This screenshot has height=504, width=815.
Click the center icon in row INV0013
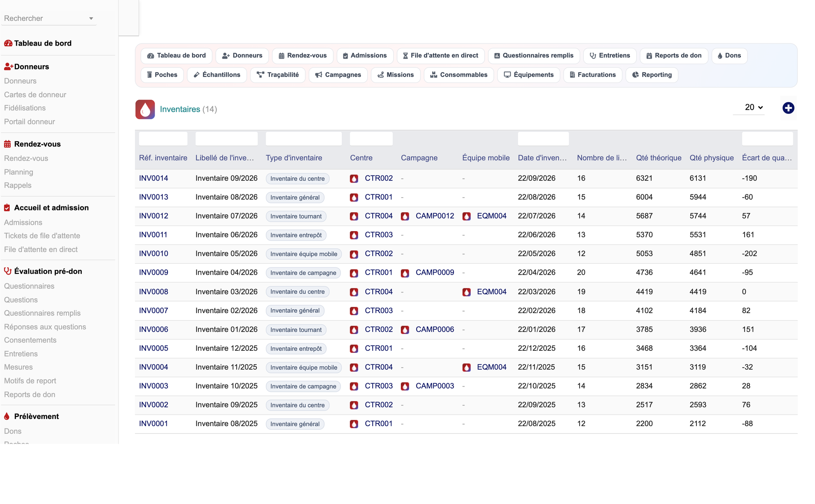pos(354,198)
